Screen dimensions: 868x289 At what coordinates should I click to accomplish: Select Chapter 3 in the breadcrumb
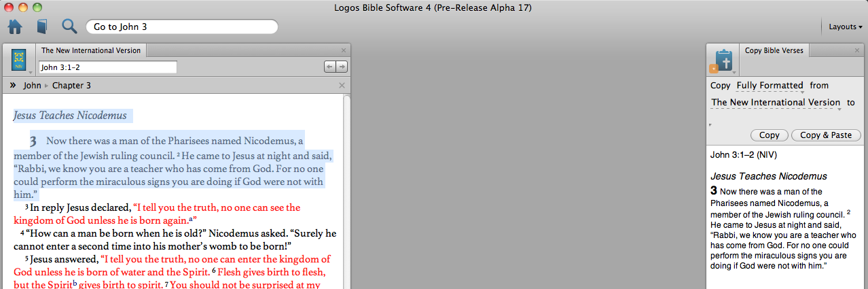click(x=71, y=86)
